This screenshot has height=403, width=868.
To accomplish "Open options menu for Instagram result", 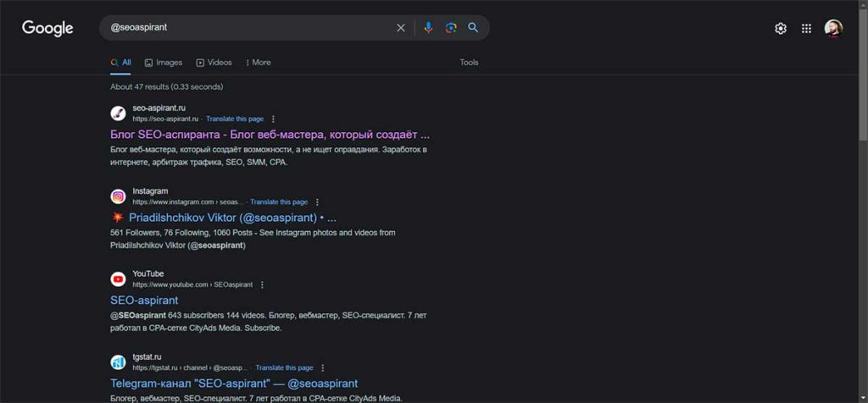I will tap(317, 202).
